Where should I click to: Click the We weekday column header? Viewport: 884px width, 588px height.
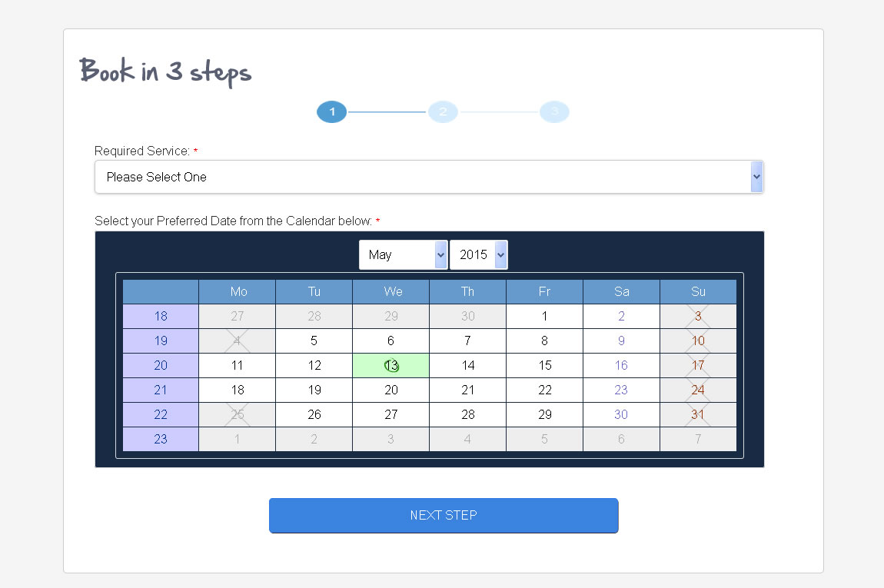pyautogui.click(x=391, y=291)
